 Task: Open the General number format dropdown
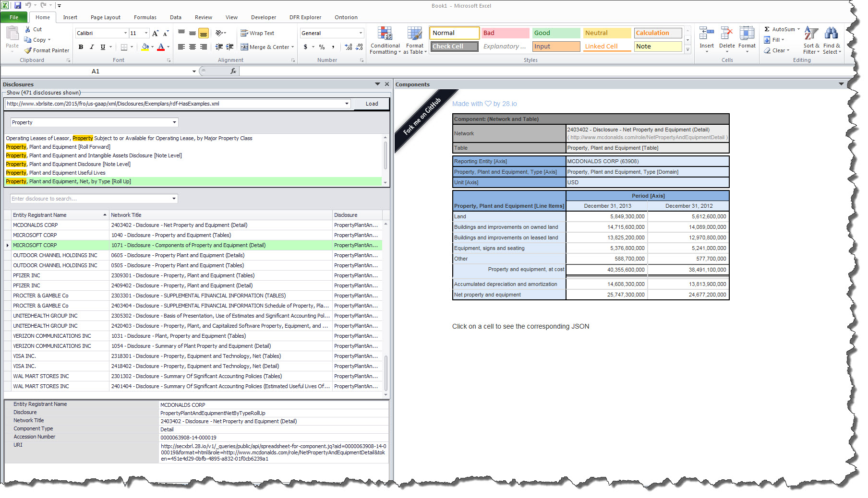[x=361, y=33]
